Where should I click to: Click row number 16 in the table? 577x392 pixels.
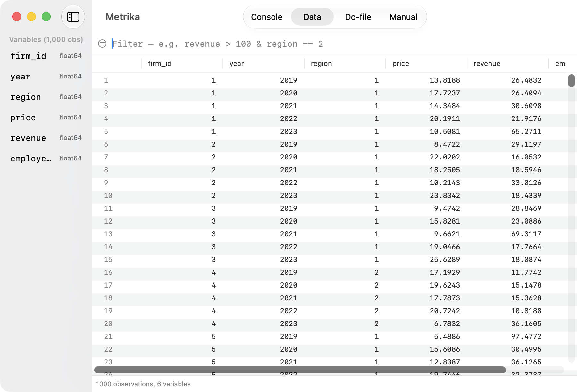tap(108, 272)
